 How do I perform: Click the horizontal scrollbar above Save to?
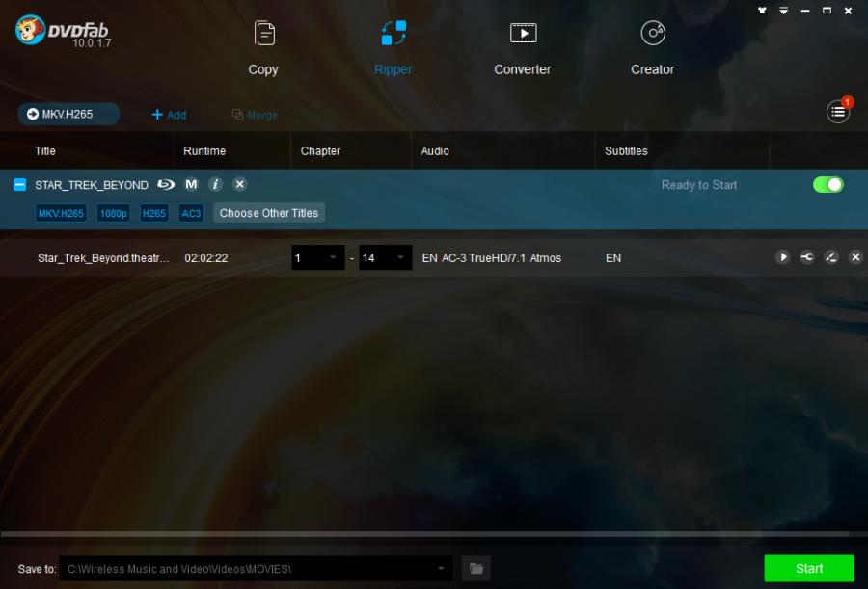(x=424, y=534)
